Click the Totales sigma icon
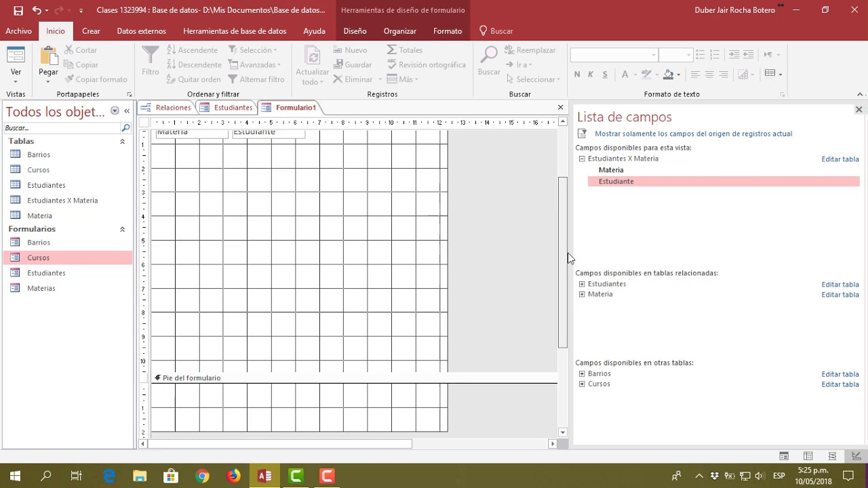This screenshot has height=488, width=868. (392, 50)
